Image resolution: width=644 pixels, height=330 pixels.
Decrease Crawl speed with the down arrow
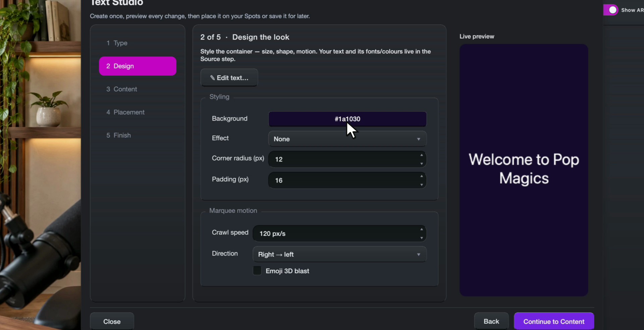422,238
